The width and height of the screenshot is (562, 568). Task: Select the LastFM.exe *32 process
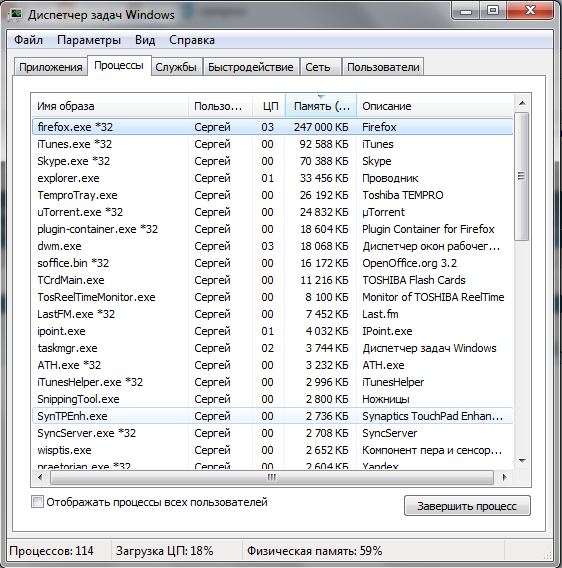pyautogui.click(x=272, y=314)
